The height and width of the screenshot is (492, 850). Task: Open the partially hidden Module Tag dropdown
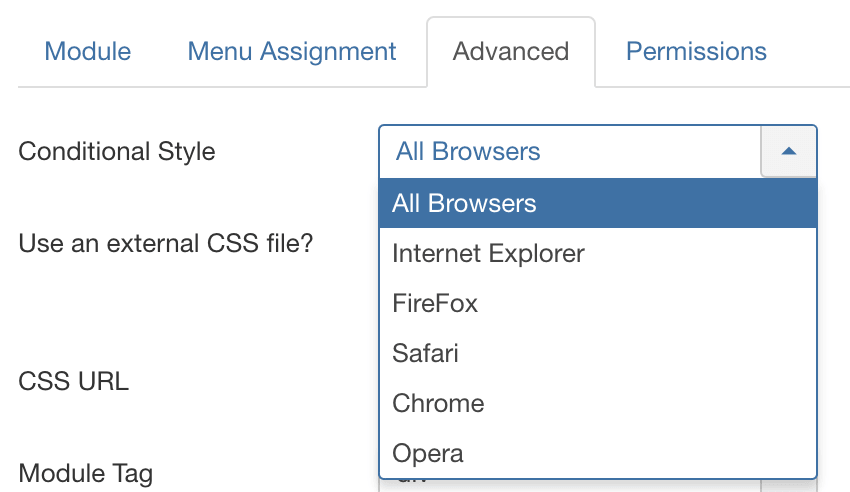coord(570,485)
